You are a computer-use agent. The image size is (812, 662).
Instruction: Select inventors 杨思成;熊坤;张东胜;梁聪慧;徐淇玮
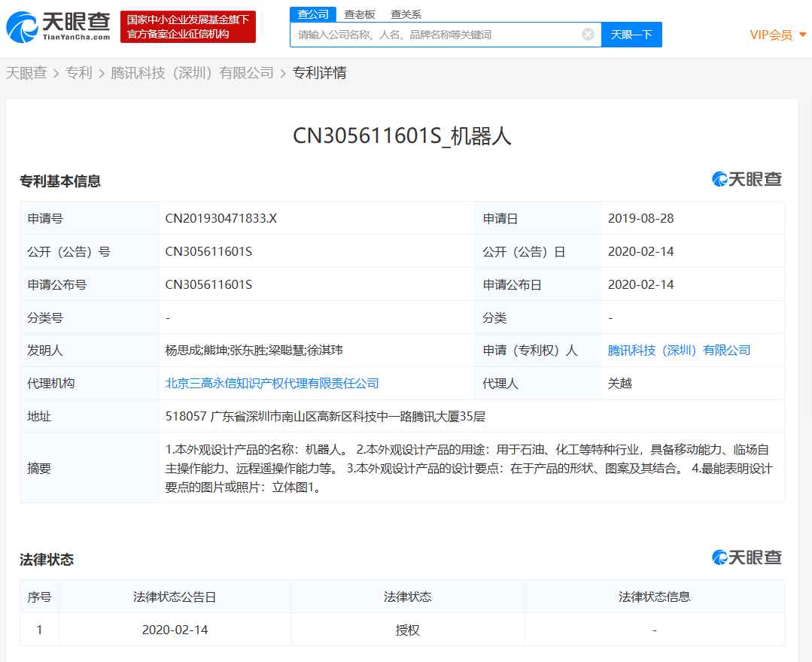[254, 351]
